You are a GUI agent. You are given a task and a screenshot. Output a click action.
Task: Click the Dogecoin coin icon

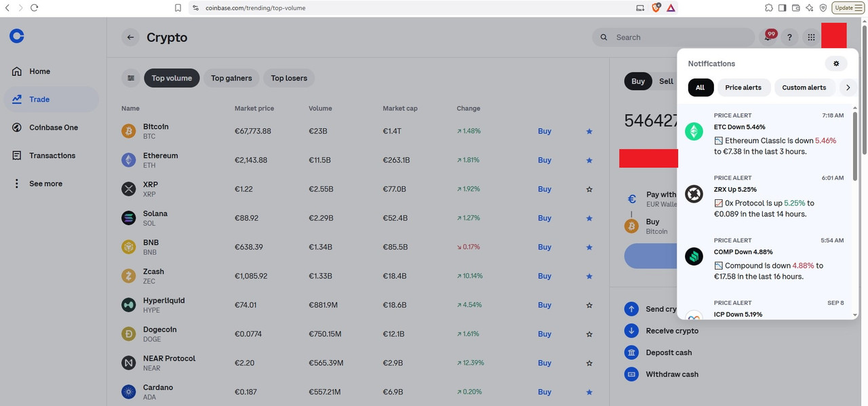tap(128, 334)
